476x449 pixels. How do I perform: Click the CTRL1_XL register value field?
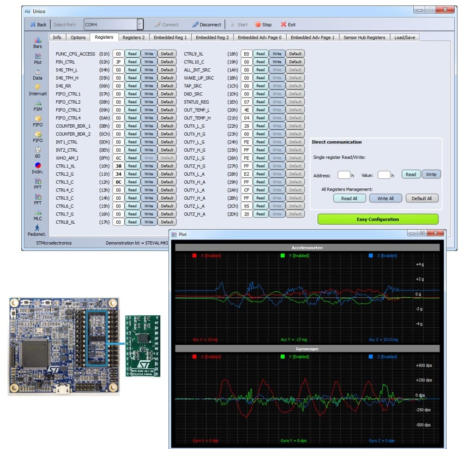pos(118,166)
